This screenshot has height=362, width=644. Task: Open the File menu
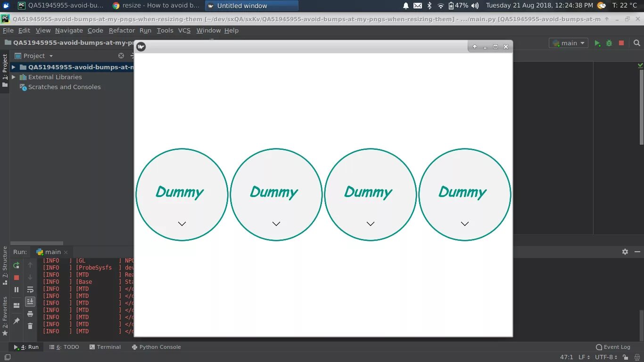8,30
